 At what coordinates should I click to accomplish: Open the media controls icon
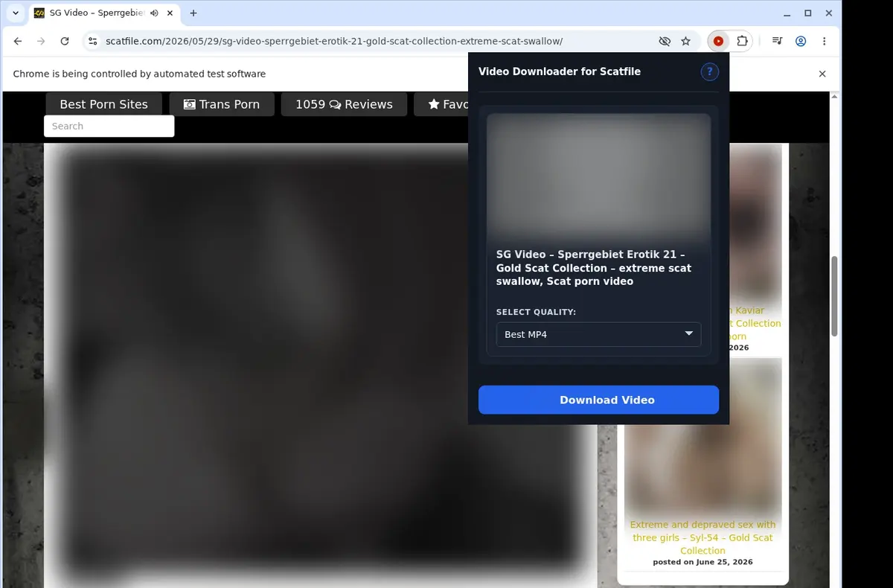(777, 42)
